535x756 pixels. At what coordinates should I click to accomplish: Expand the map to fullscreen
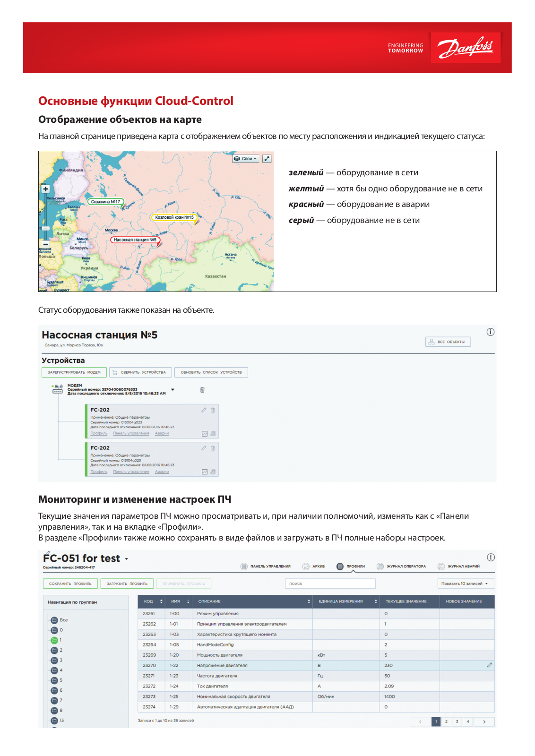267,159
